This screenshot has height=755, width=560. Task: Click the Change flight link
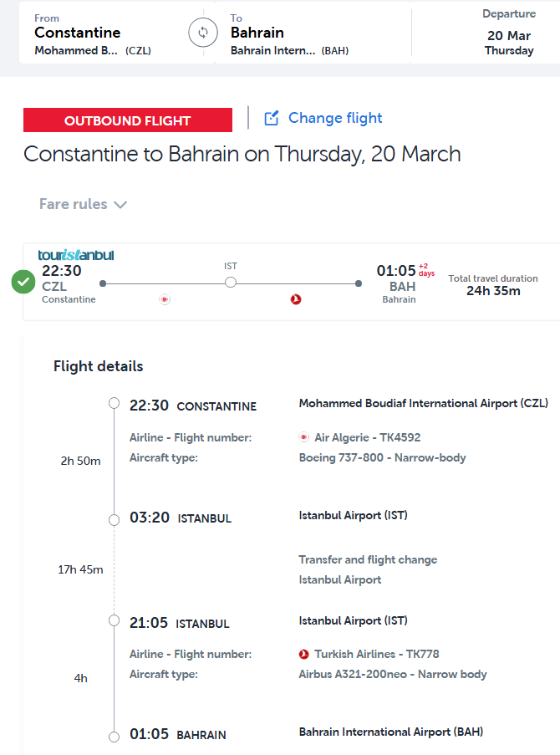[x=335, y=118]
